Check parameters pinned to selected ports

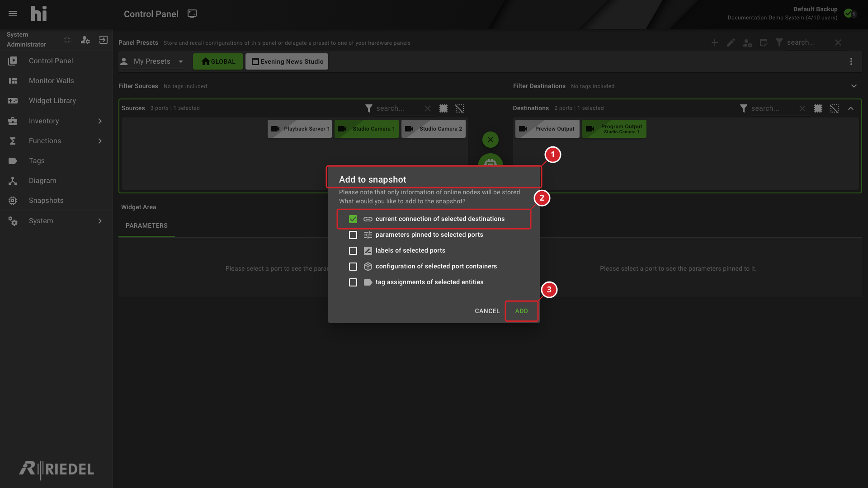pos(353,235)
